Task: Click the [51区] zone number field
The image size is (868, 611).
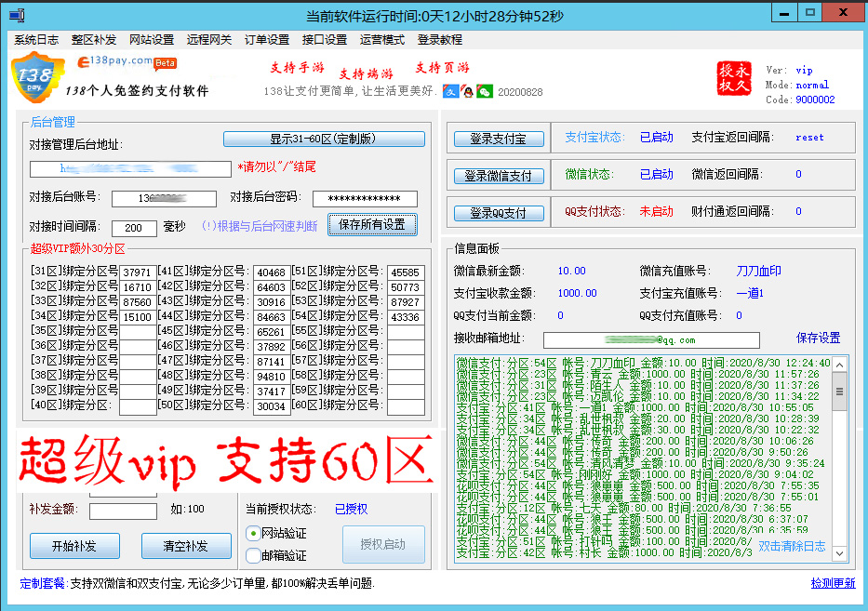Action: [406, 272]
